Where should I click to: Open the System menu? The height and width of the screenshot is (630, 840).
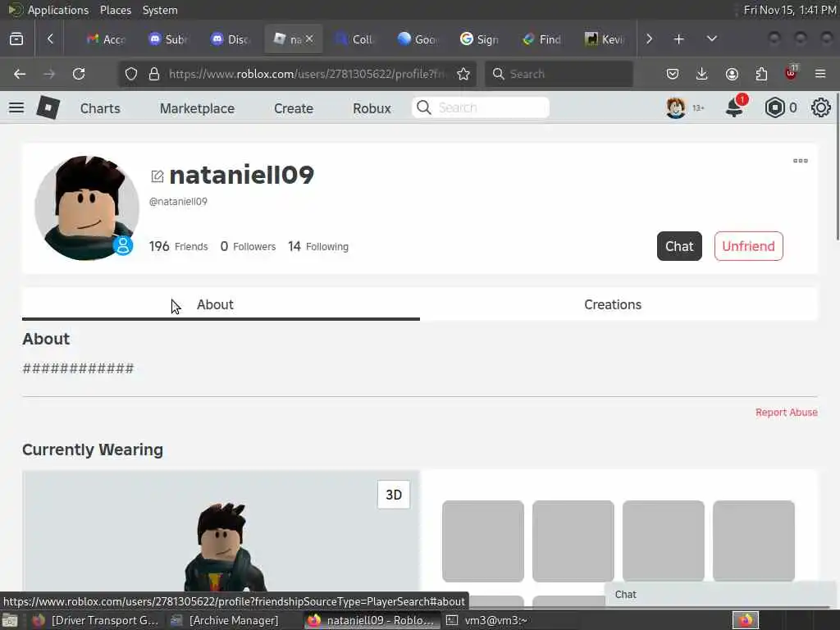point(160,10)
